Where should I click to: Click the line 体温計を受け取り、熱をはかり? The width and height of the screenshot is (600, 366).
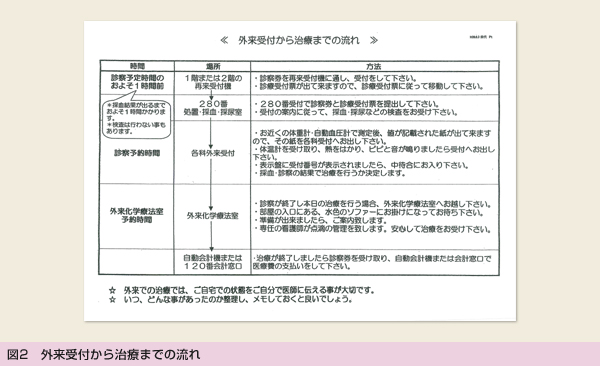point(374,153)
